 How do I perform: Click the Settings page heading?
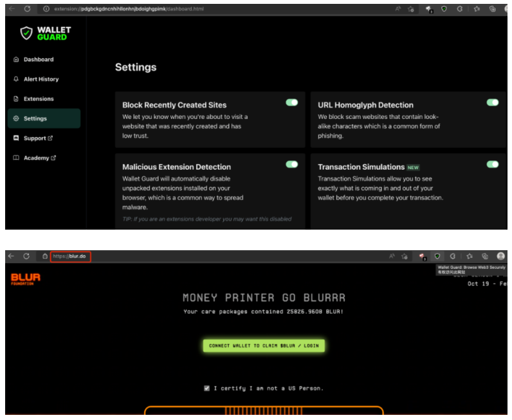[x=136, y=68]
